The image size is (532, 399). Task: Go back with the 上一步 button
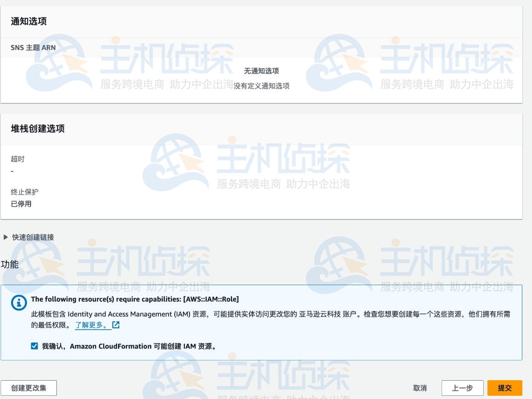tap(462, 388)
